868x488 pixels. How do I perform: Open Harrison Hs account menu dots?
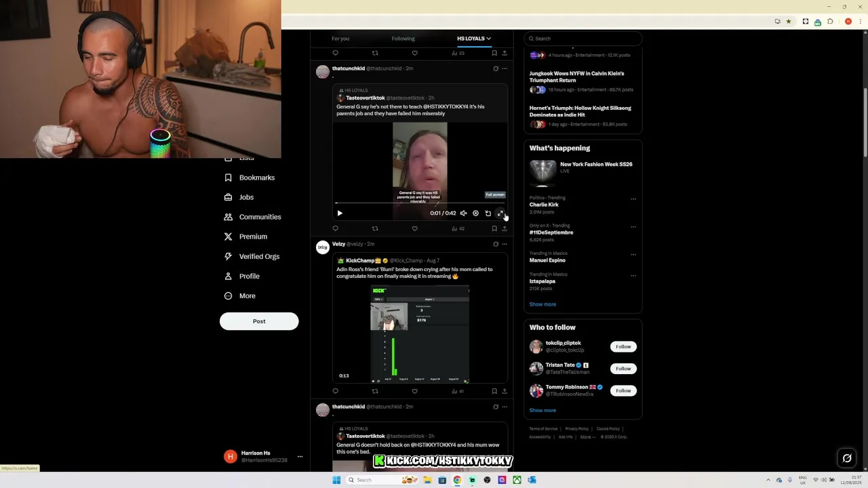pyautogui.click(x=300, y=457)
